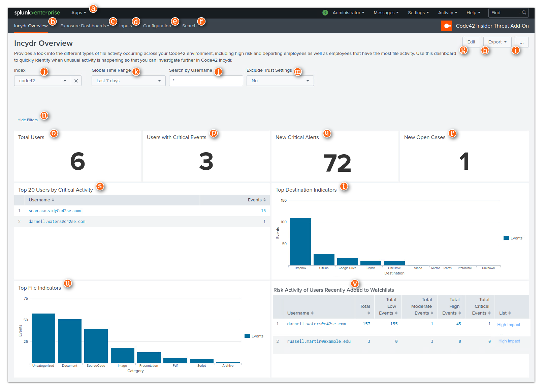This screenshot has width=546, height=392.
Task: Click the green info icon in top bar
Action: [325, 12]
